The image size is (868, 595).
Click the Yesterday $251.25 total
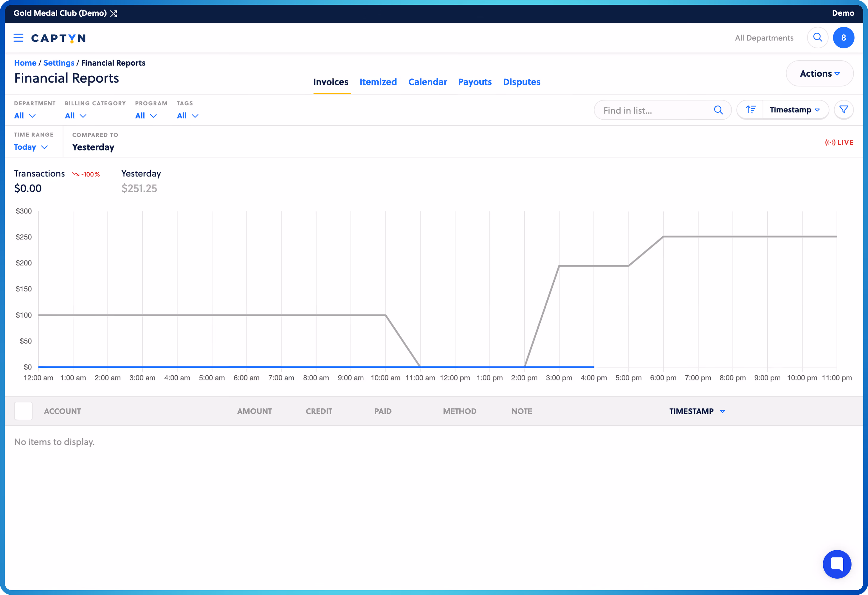pyautogui.click(x=139, y=188)
